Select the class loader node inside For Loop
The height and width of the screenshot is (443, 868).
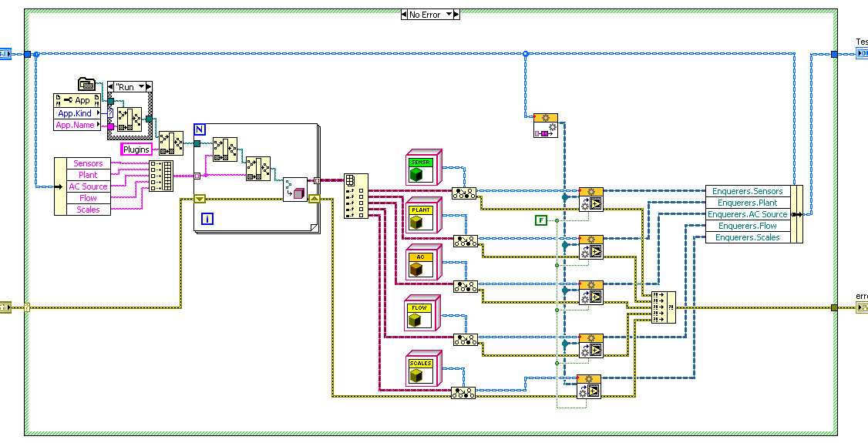[294, 188]
